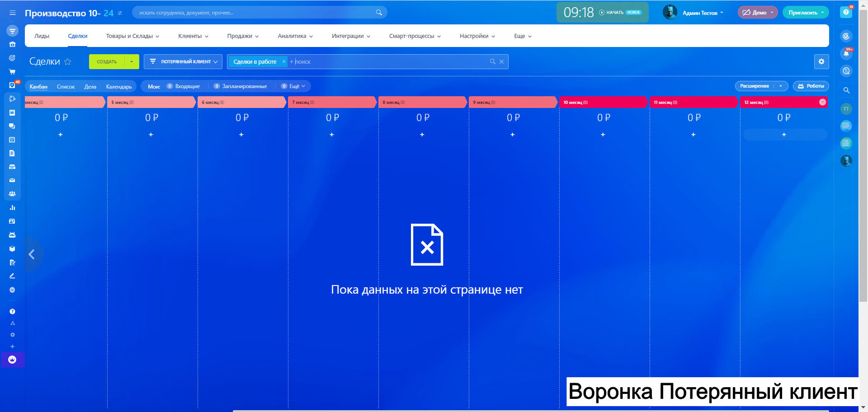Add a deal in 5 месяц column
Viewport: 868px width, 412px height.
(151, 135)
